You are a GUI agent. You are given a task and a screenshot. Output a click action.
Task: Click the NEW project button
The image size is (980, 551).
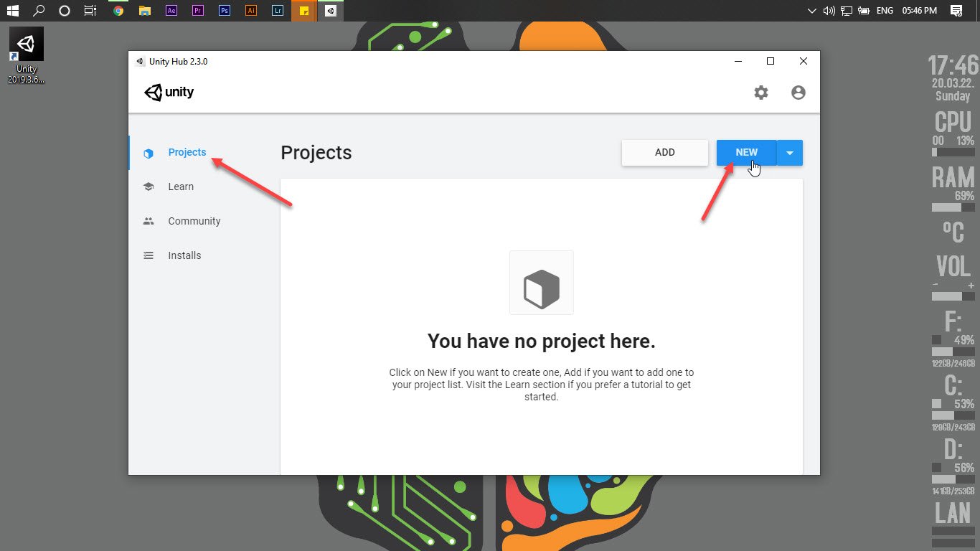click(x=747, y=152)
